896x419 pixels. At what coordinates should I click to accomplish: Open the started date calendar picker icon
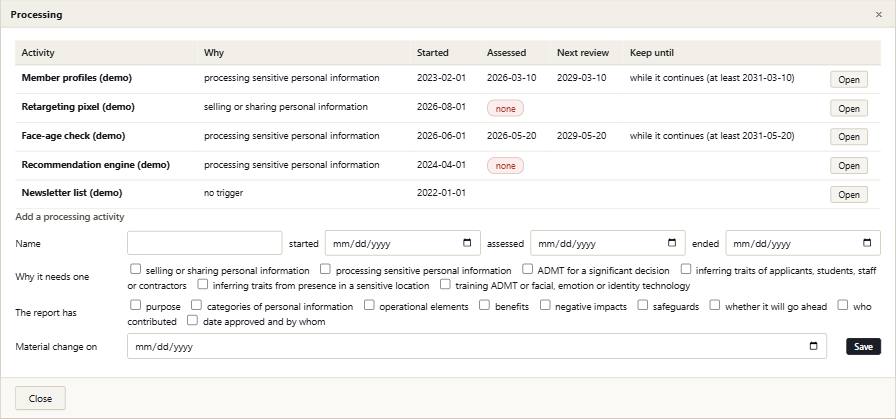point(467,243)
